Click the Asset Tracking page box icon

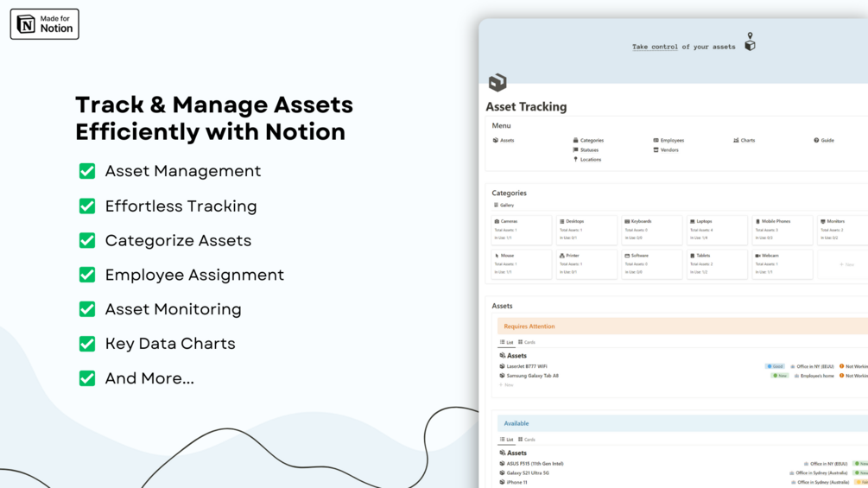point(497,82)
